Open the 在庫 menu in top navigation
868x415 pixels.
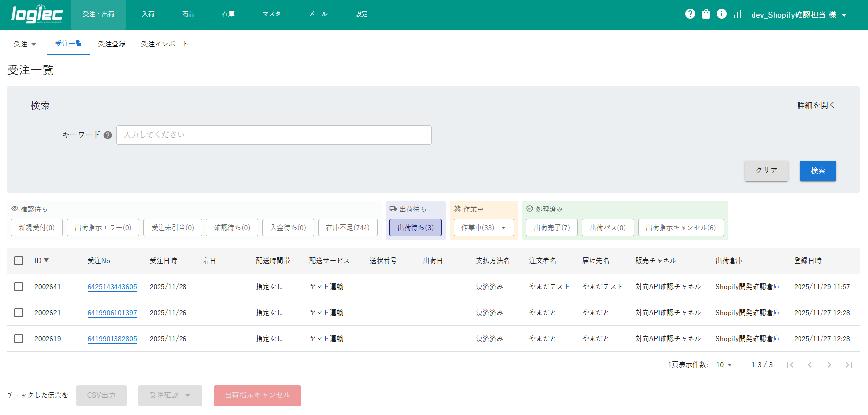[228, 14]
